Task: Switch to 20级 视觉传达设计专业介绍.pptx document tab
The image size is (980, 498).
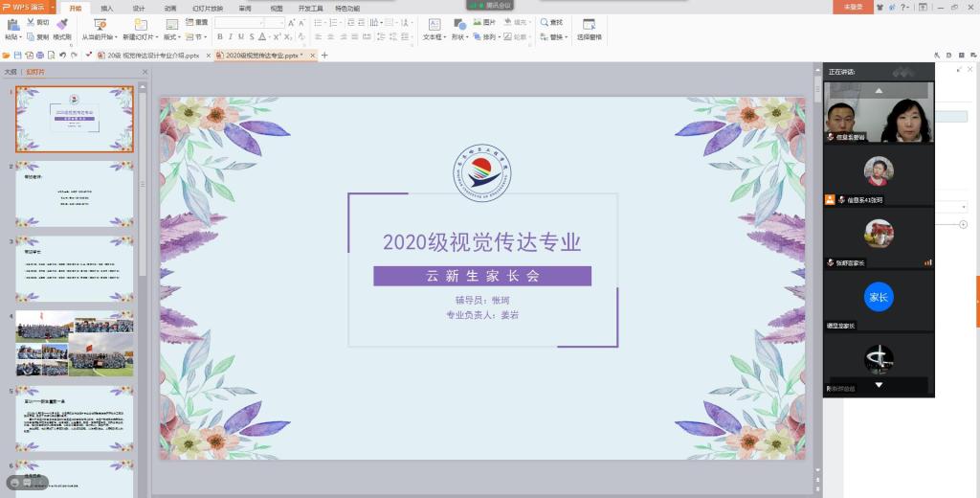Action: point(153,56)
